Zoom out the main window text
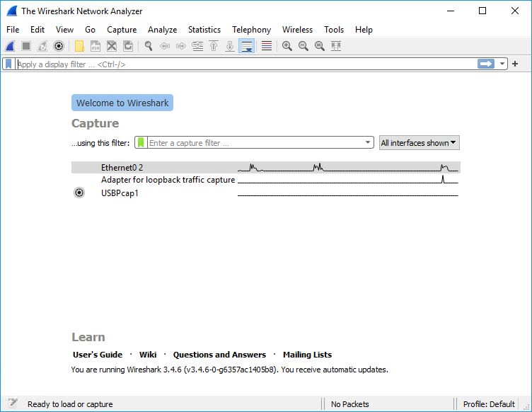Image resolution: width=532 pixels, height=412 pixels. [303, 46]
